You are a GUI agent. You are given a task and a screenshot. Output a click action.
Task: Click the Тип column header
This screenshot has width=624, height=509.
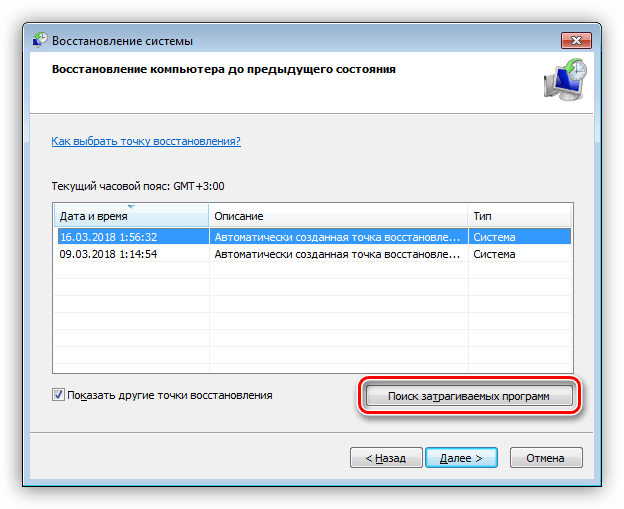(x=519, y=216)
